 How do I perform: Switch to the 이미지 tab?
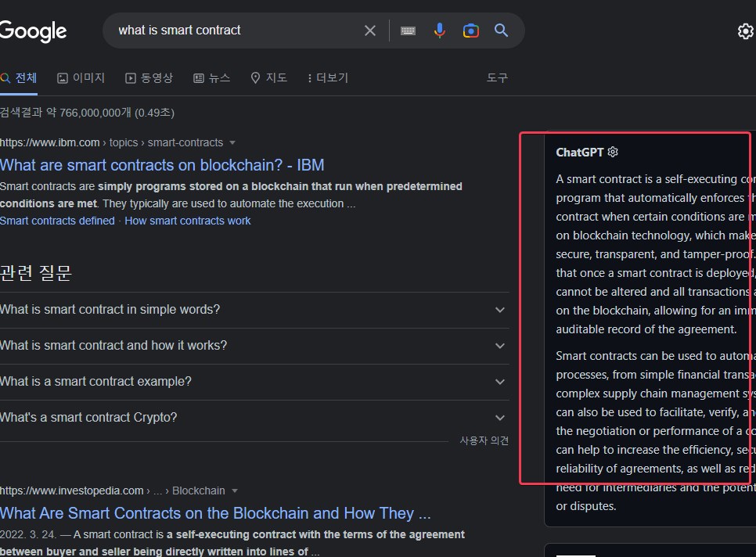(81, 78)
